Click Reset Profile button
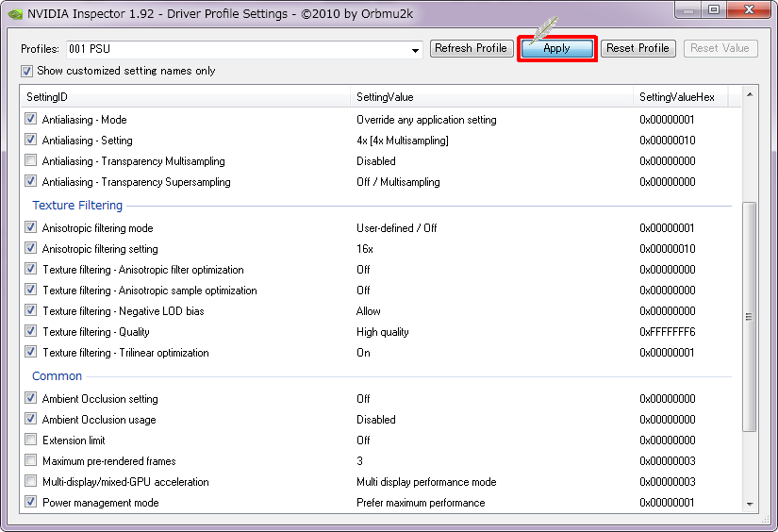 (637, 48)
